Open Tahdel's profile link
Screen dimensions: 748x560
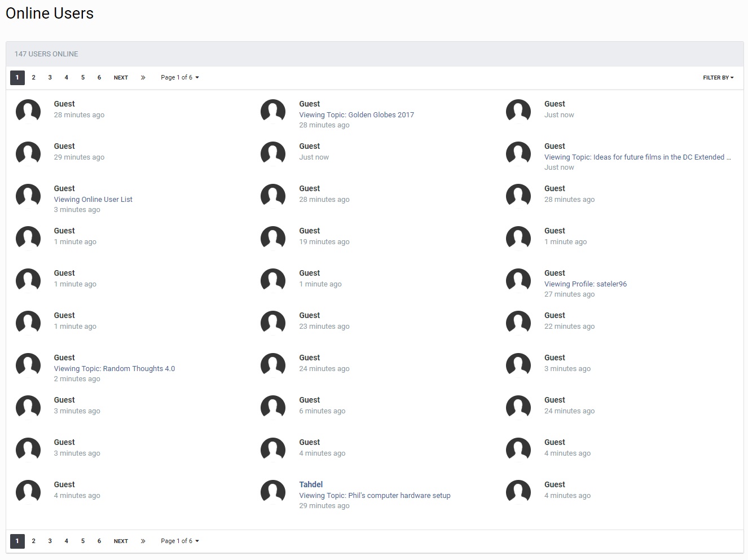[311, 484]
